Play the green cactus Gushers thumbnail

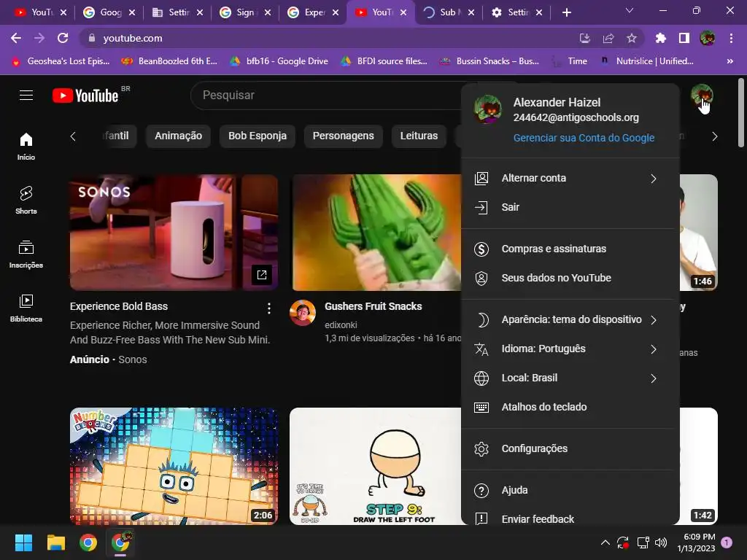(x=376, y=233)
